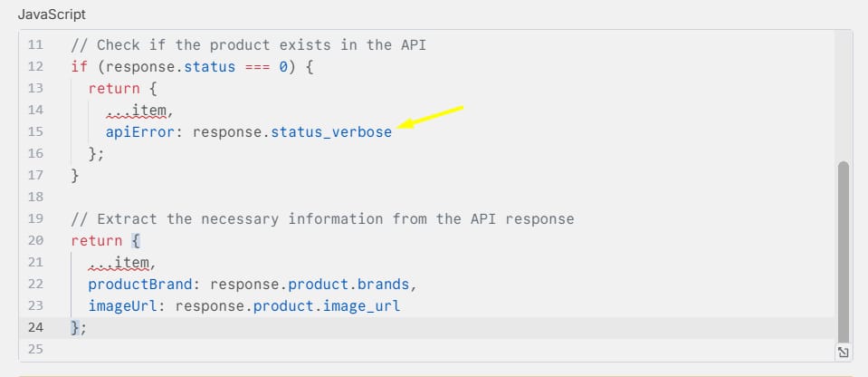Click the vertical scrollbar thumb of code editor
Image resolution: width=868 pixels, height=377 pixels.
point(843,252)
